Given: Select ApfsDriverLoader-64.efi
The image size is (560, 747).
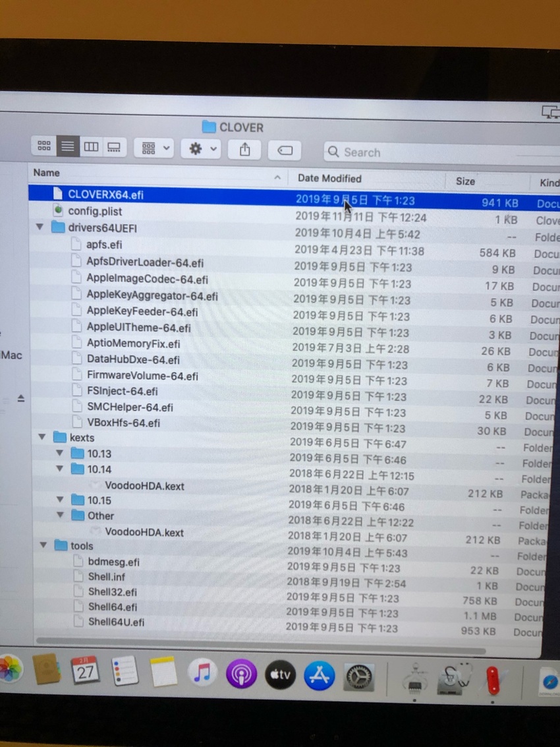Looking at the screenshot, I should coord(144,262).
